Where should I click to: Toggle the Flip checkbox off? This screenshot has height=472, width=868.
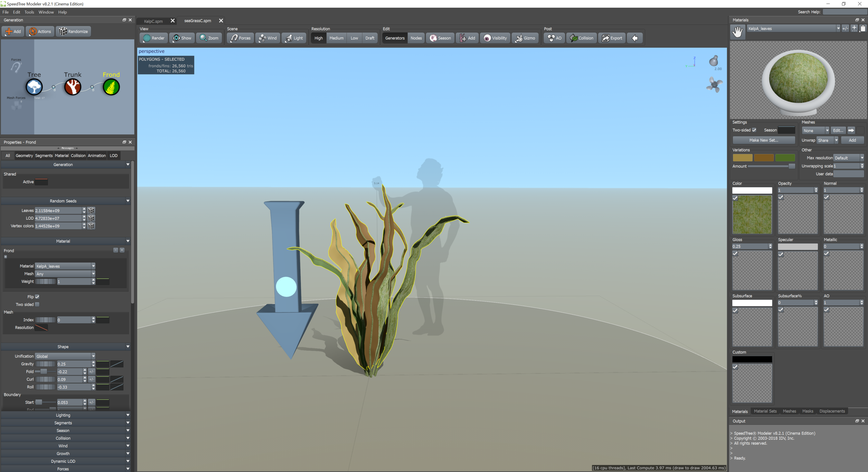37,296
